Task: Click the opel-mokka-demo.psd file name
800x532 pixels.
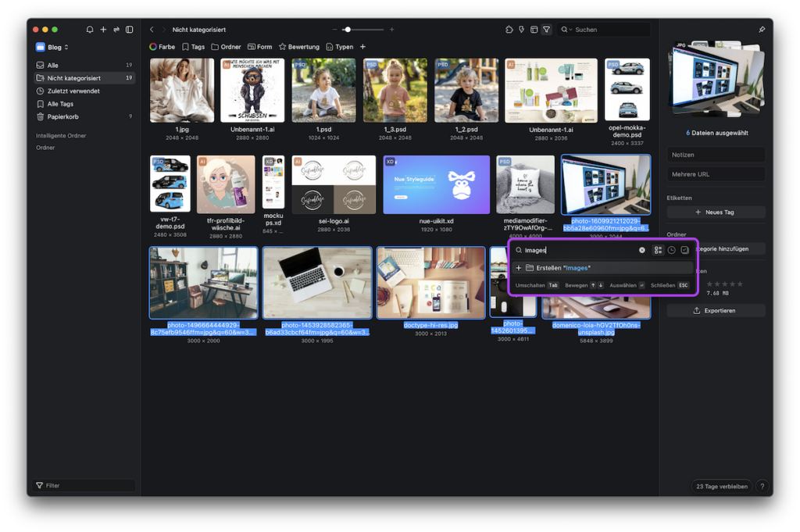Action: tap(627, 131)
